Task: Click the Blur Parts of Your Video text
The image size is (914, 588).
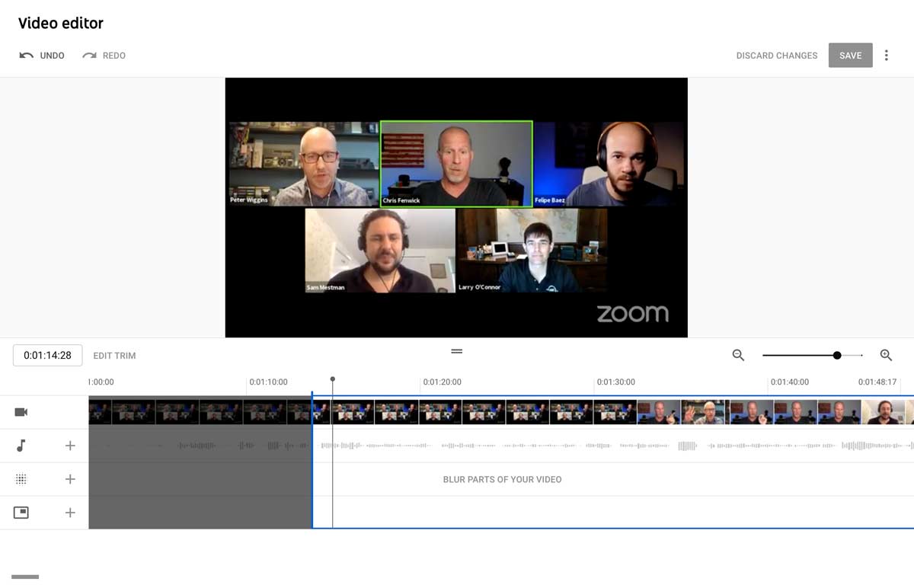Action: [x=503, y=480]
